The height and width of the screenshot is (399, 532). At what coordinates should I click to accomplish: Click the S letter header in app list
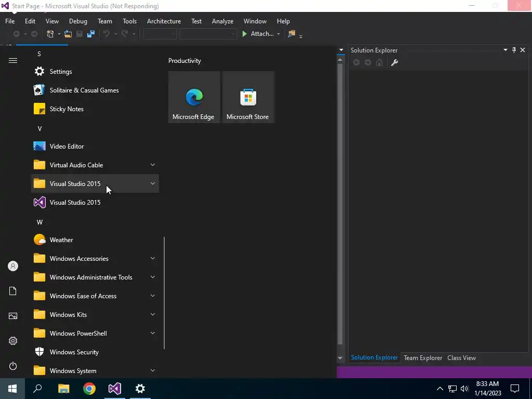(x=39, y=54)
